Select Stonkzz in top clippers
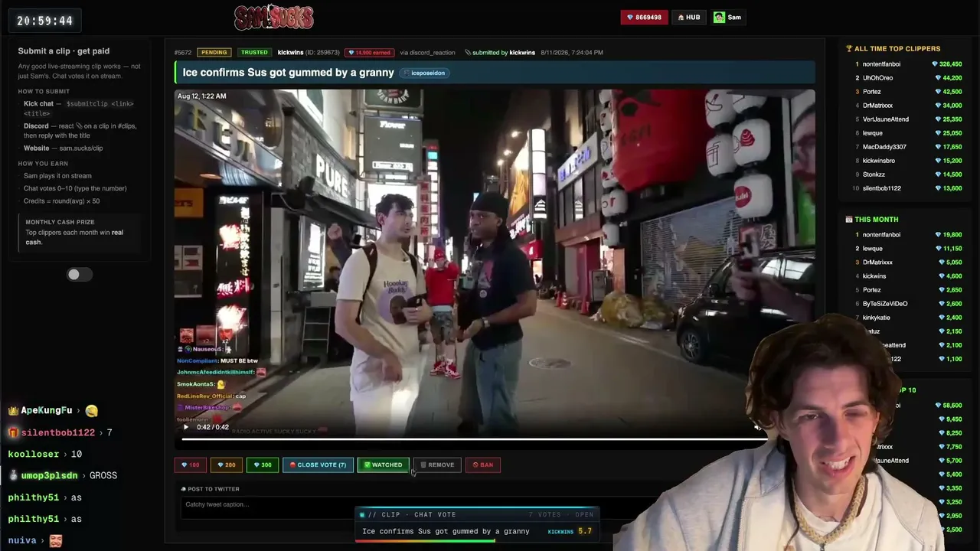The image size is (980, 551). 874,174
